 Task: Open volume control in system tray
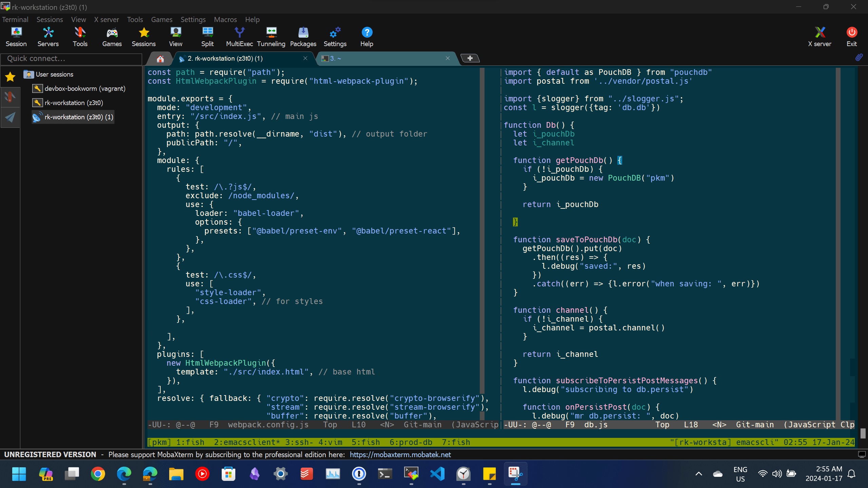click(777, 474)
